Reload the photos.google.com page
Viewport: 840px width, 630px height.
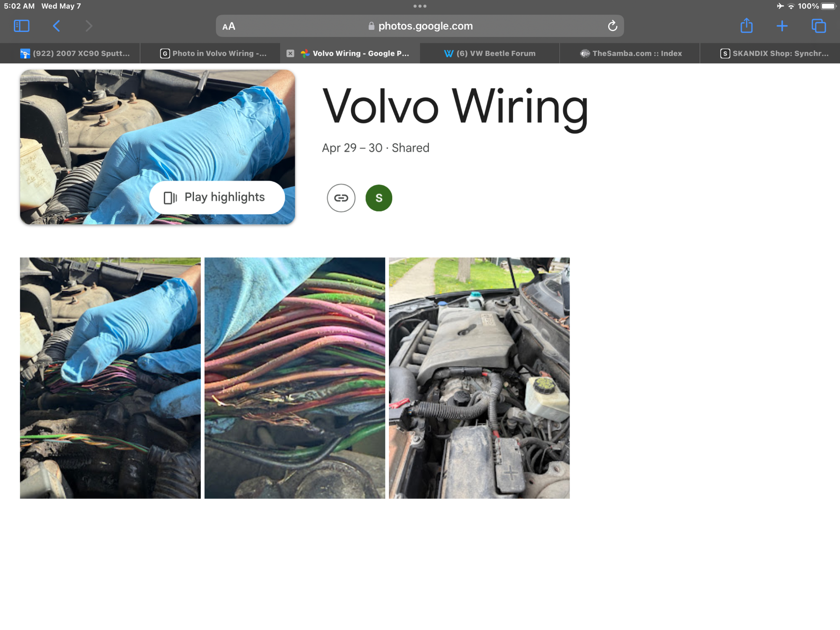(612, 26)
